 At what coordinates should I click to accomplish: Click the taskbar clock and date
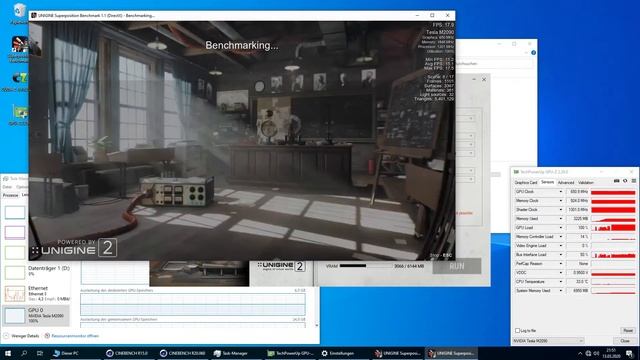(x=611, y=353)
